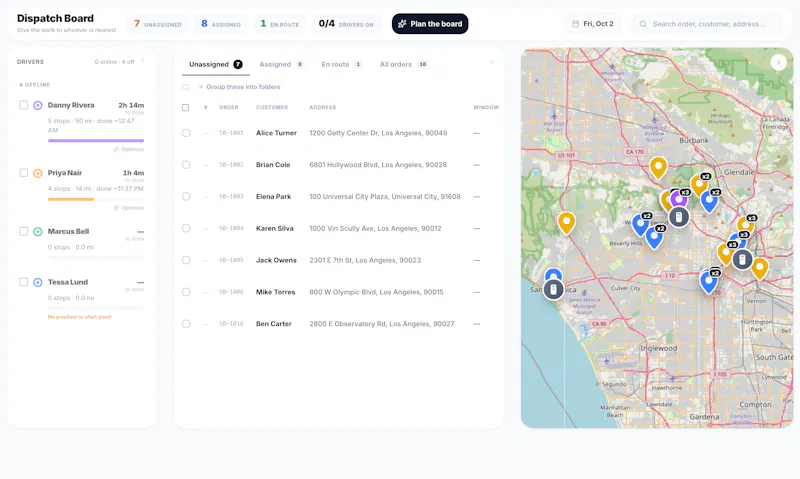Open the Fri, Oct 2 date picker
This screenshot has width=800, height=479.
tap(592, 24)
